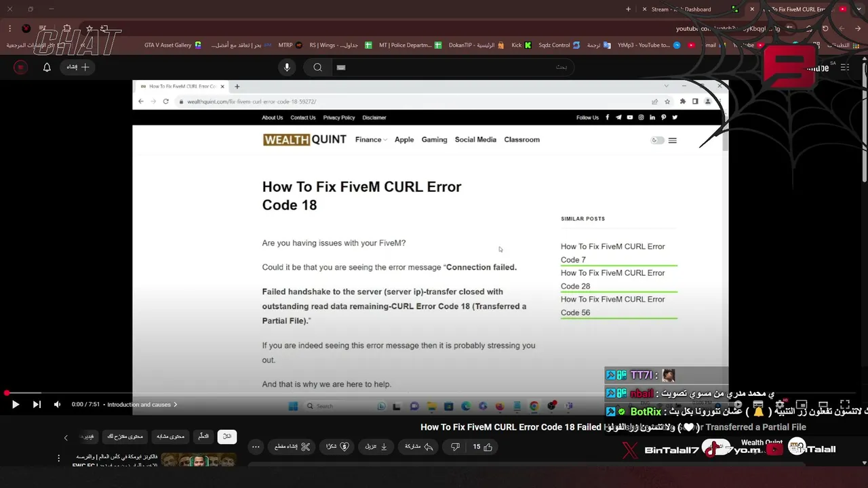Screen dimensions: 868x488
Task: Open Finance dropdown on WealthQuint page
Action: pyautogui.click(x=371, y=140)
